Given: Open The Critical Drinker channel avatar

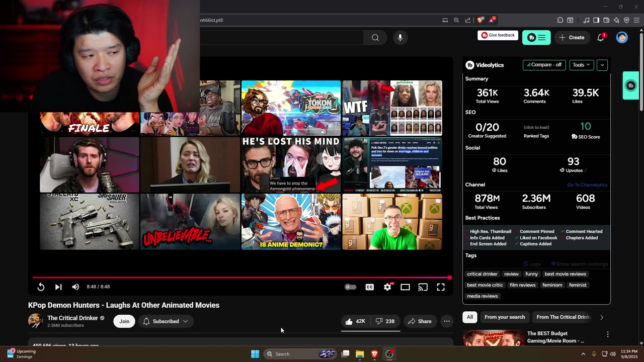Looking at the screenshot, I should click(35, 321).
